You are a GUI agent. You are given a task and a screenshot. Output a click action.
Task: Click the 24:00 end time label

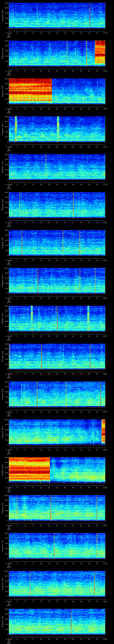[x=105, y=298]
